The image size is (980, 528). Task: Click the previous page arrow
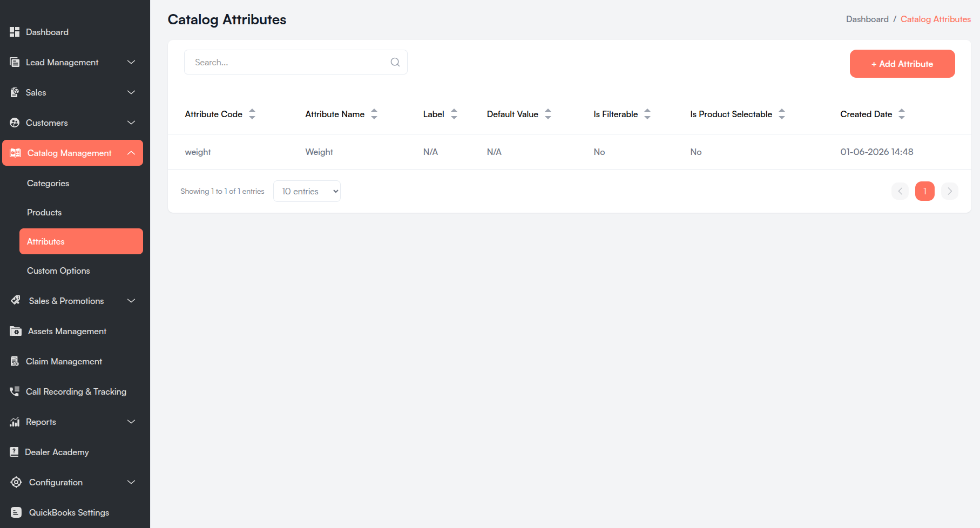(x=900, y=191)
